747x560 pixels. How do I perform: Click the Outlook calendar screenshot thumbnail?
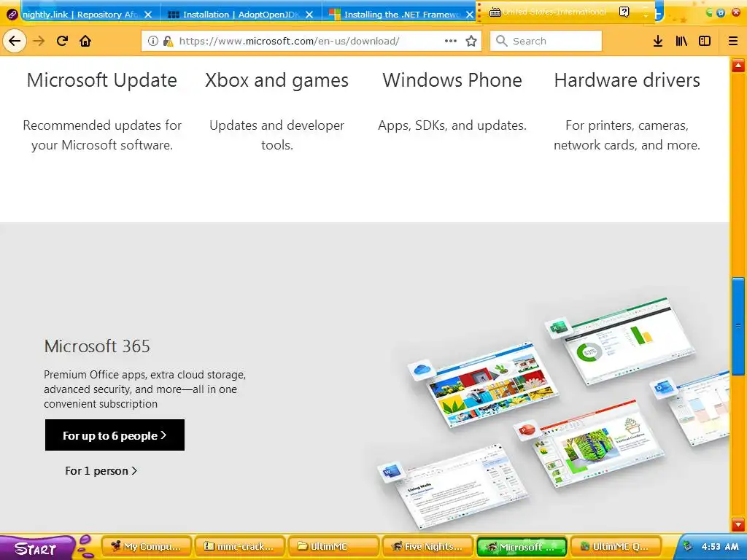[x=700, y=410]
